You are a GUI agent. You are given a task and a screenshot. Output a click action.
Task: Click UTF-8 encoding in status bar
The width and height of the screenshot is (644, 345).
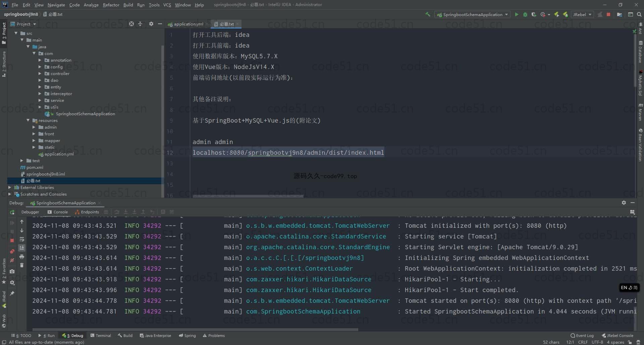pyautogui.click(x=597, y=342)
